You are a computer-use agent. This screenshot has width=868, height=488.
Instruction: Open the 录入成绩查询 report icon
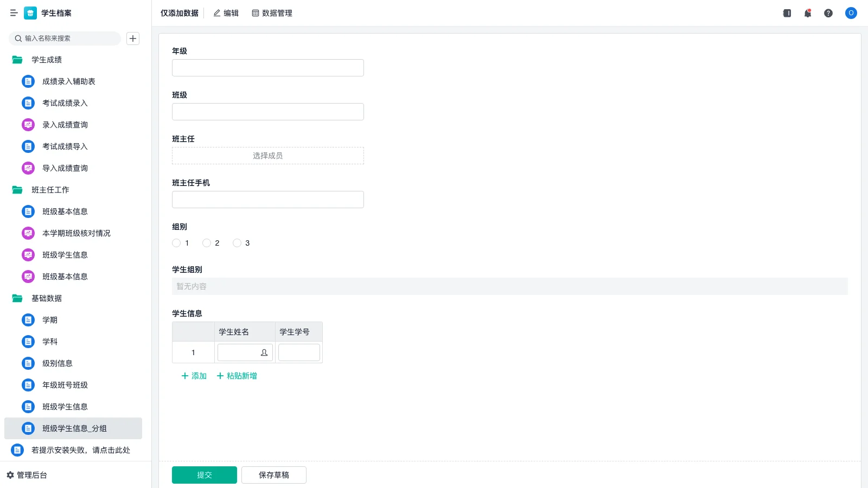point(28,125)
